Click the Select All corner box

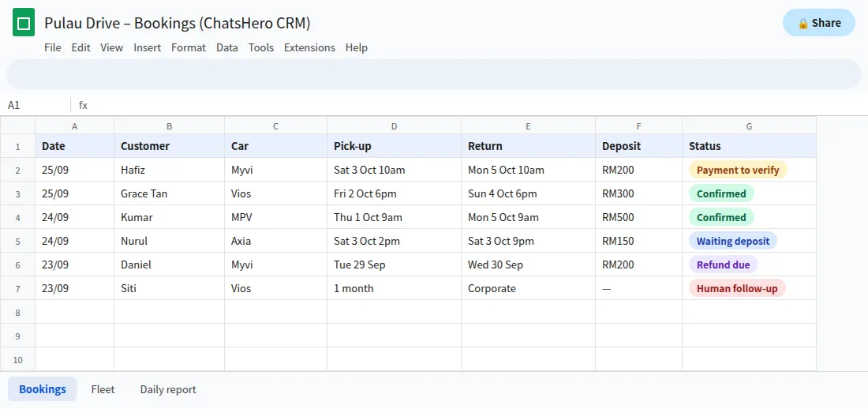pos(17,126)
